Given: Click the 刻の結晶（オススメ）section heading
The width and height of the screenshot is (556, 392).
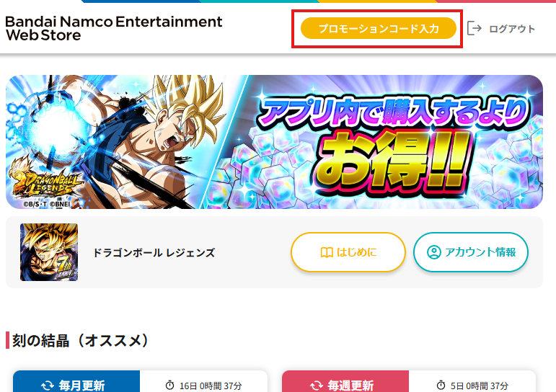Looking at the screenshot, I should click(81, 341).
